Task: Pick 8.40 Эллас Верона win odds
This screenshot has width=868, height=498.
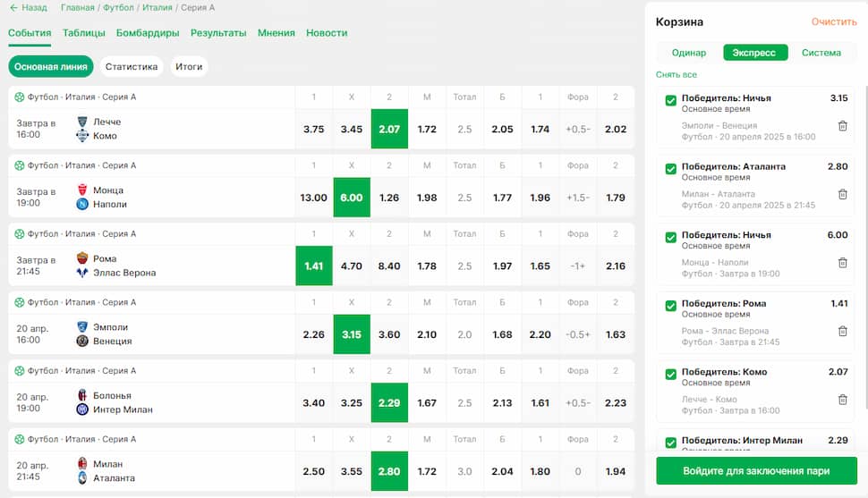Action: click(x=389, y=266)
